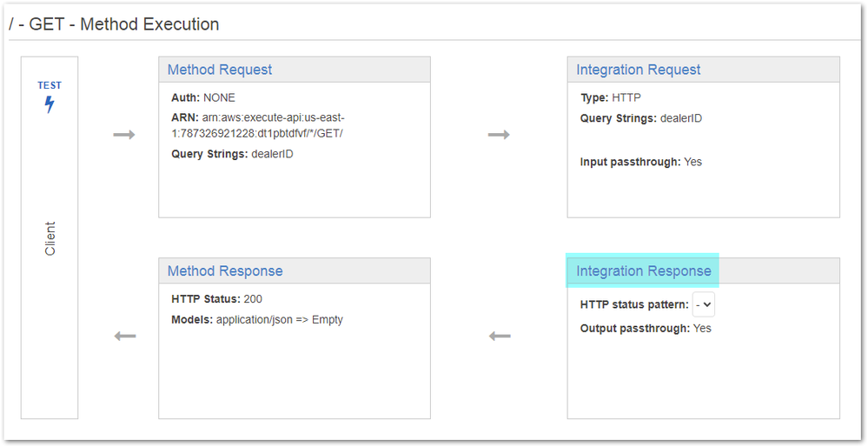Open the Method Request settings
The image size is (868, 447).
point(220,70)
